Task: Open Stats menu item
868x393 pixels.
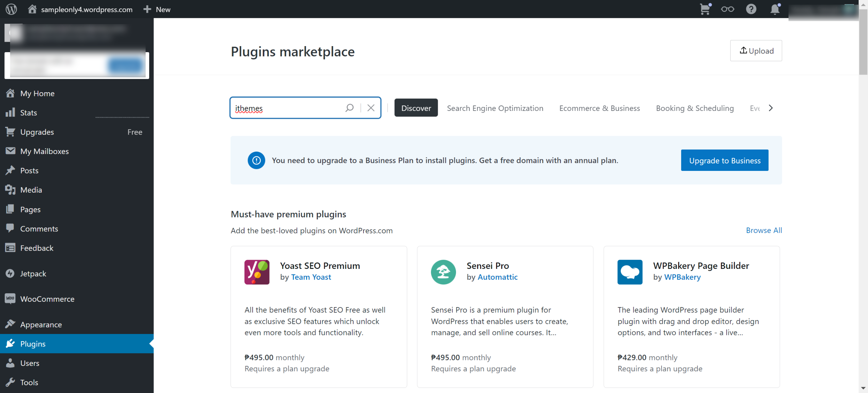Action: click(x=77, y=113)
